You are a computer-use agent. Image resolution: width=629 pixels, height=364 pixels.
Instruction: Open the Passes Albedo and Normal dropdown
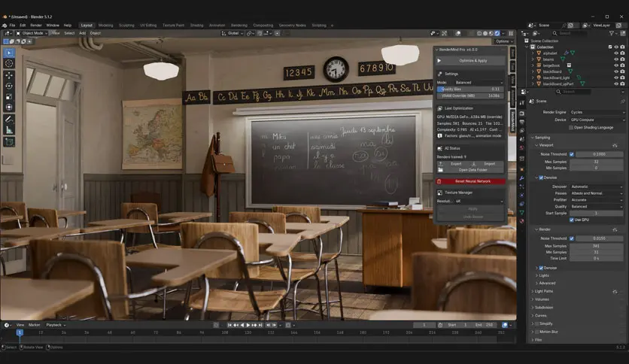(x=597, y=193)
